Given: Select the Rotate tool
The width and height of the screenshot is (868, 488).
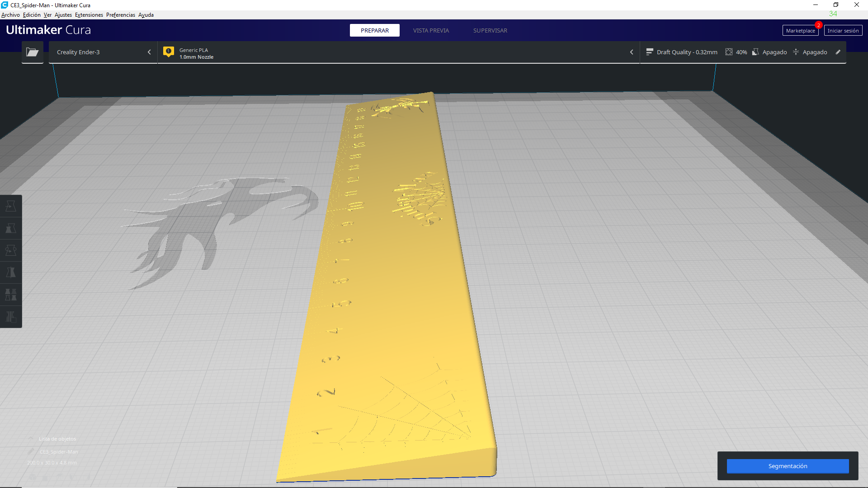Looking at the screenshot, I should (11, 249).
